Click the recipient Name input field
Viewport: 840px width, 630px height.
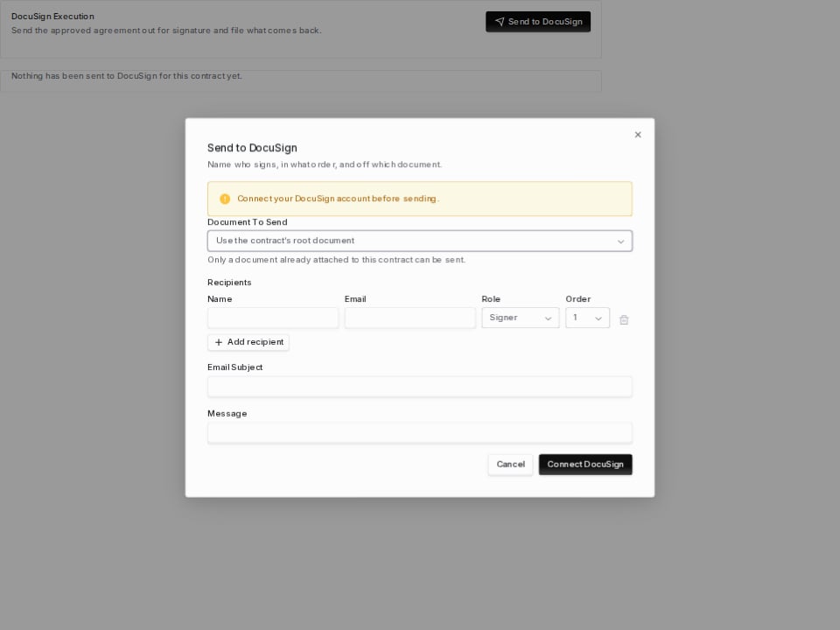coord(273,318)
